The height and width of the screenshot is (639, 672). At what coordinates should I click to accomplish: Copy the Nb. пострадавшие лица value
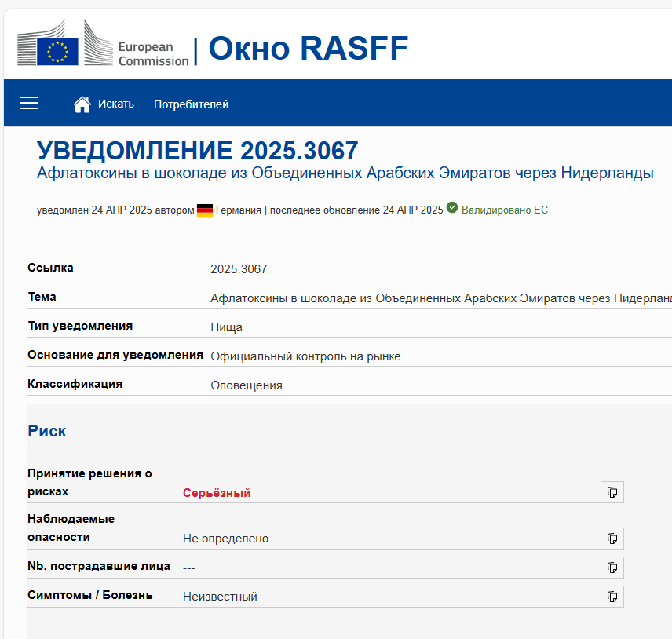tap(612, 568)
